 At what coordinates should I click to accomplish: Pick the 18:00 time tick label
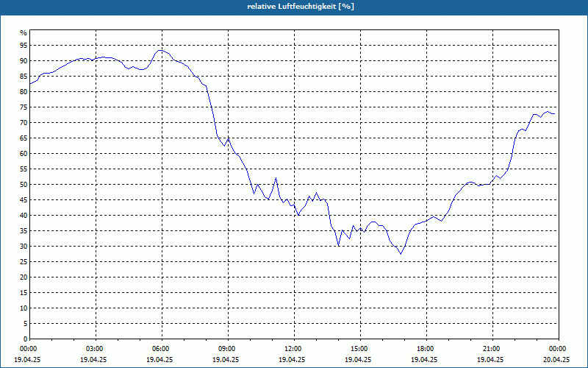(x=426, y=349)
